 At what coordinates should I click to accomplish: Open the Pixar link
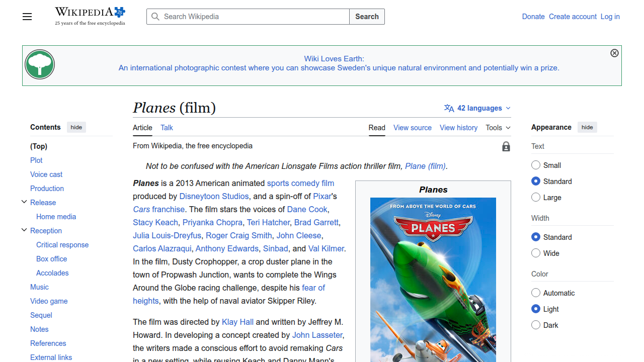pyautogui.click(x=323, y=196)
